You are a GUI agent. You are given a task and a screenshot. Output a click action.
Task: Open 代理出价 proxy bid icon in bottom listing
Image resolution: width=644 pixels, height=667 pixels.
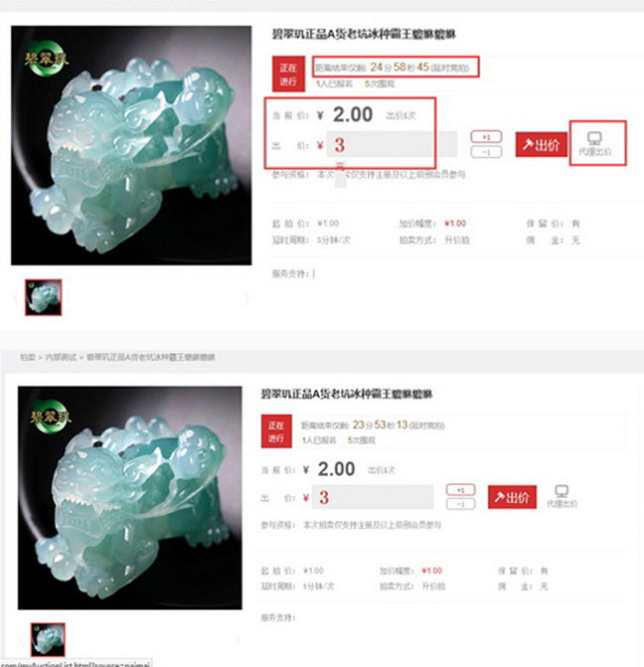click(x=562, y=496)
